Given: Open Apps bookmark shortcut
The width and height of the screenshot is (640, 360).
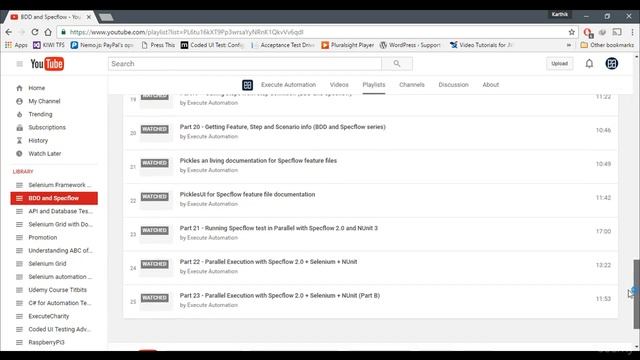Looking at the screenshot, I should [x=16, y=45].
